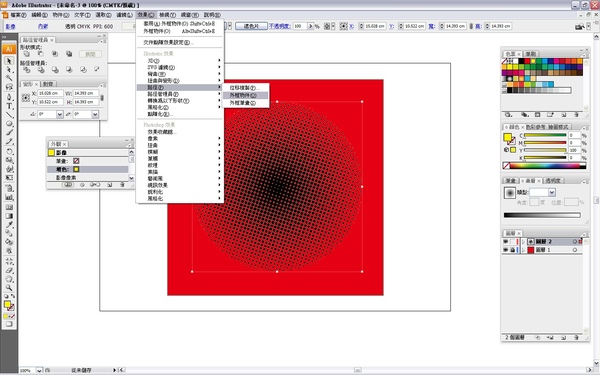Click stroke row in Appearance panel

88,161
